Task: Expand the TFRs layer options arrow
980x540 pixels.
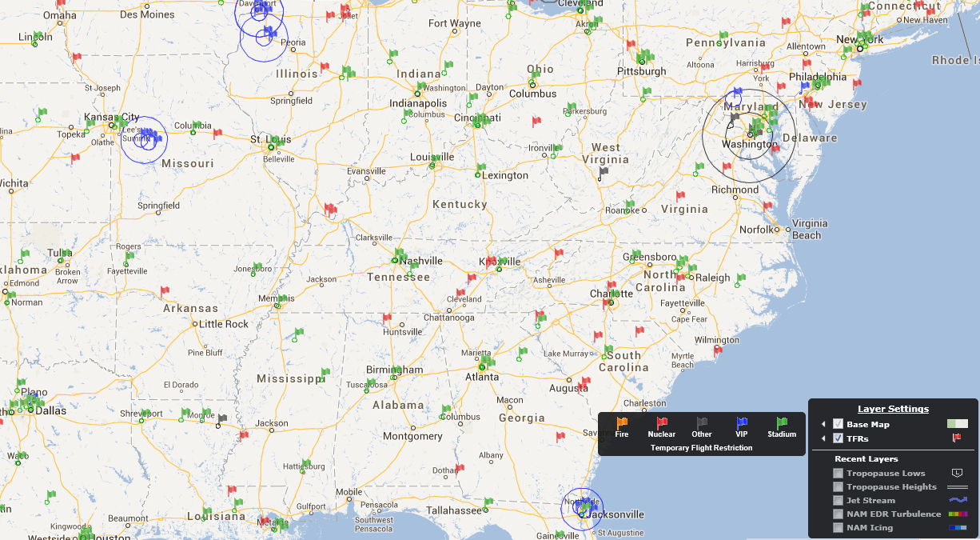Action: [823, 438]
